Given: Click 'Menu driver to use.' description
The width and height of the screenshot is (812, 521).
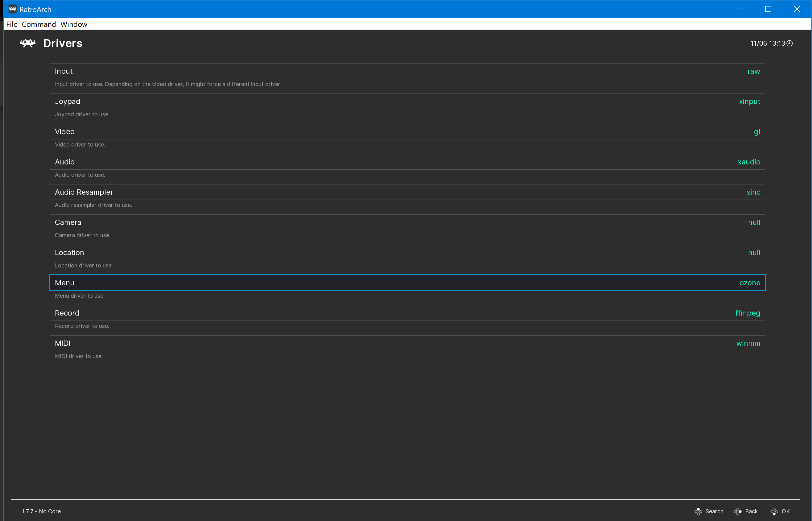Looking at the screenshot, I should coord(80,296).
